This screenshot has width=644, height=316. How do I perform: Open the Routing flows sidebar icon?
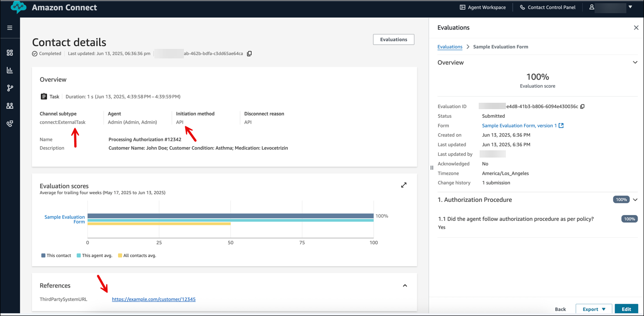point(10,88)
